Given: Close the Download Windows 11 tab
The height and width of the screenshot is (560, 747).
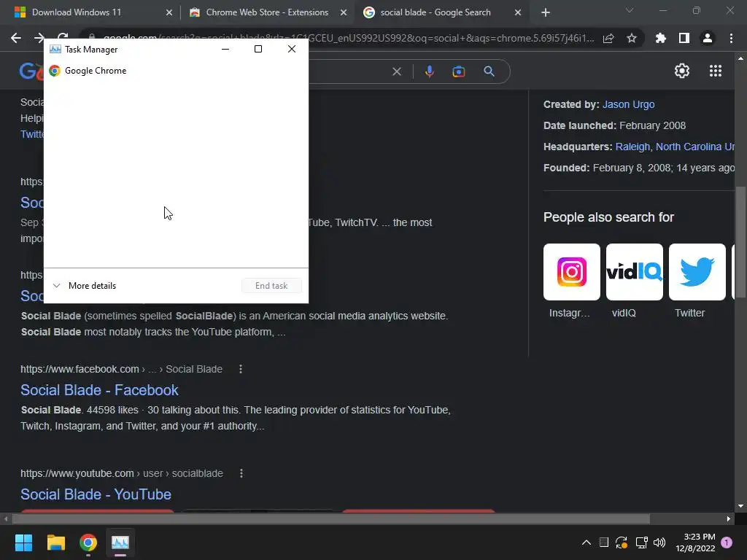Looking at the screenshot, I should pyautogui.click(x=169, y=13).
